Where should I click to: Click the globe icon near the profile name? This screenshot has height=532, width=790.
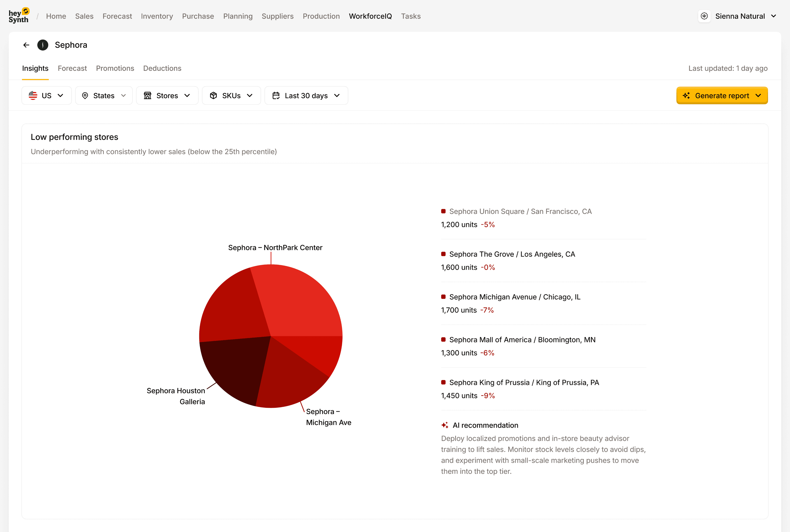705,16
